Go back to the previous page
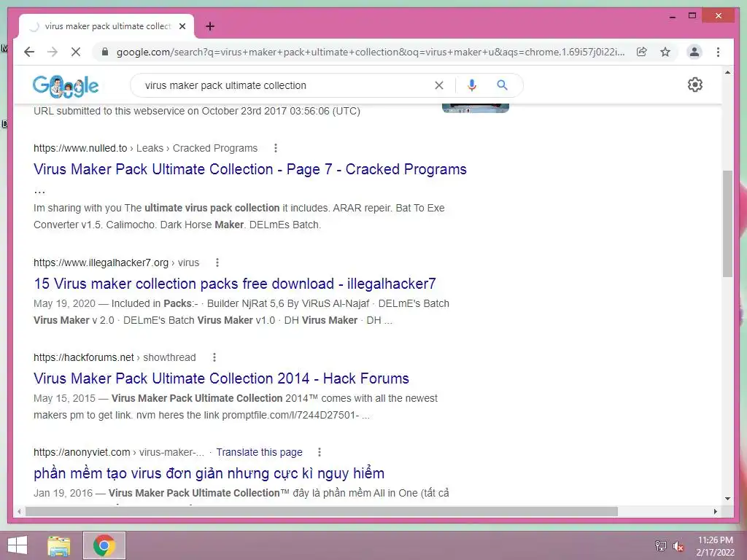 29,52
